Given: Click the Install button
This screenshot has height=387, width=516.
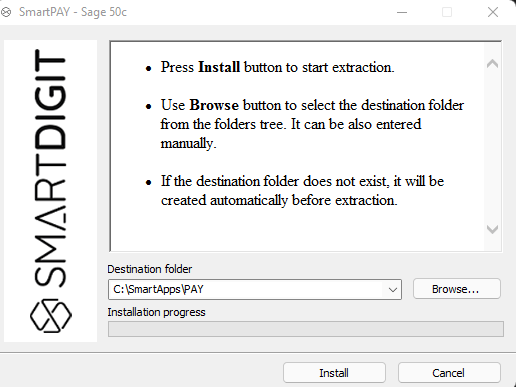Looking at the screenshot, I should click(334, 373).
